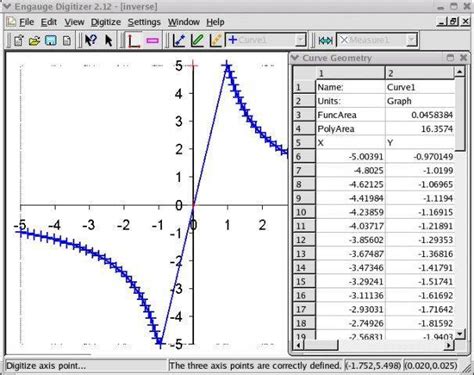Click the Import file toolbar icon

point(19,40)
